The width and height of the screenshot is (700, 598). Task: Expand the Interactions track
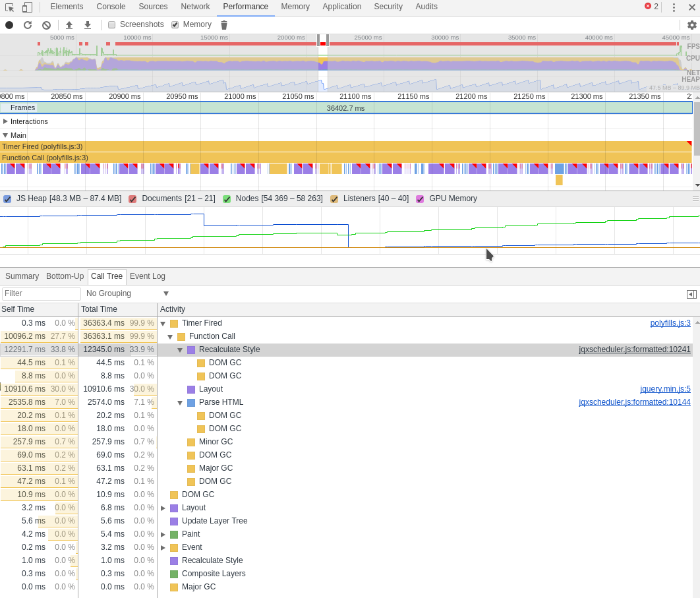click(x=5, y=121)
